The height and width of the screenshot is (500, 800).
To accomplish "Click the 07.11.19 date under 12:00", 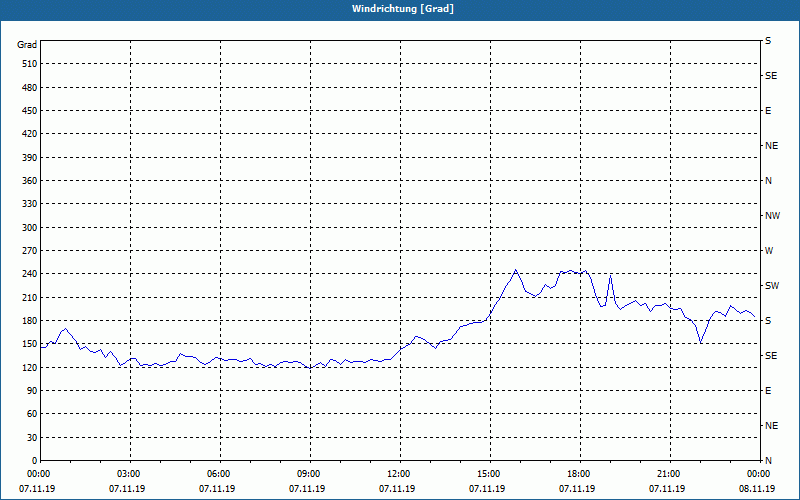I will coord(397,489).
